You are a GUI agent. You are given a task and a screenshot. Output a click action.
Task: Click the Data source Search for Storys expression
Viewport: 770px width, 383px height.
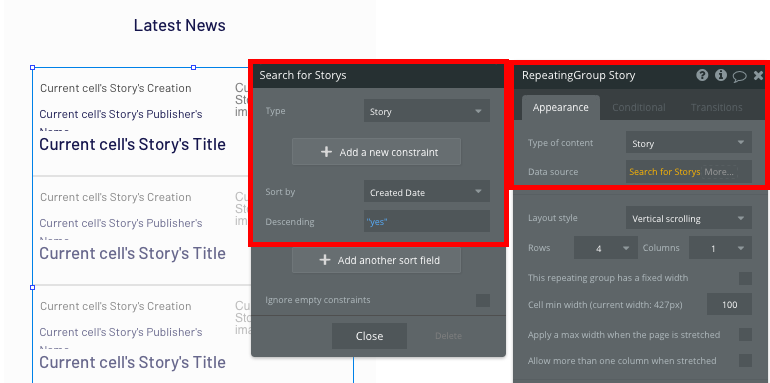pyautogui.click(x=664, y=172)
